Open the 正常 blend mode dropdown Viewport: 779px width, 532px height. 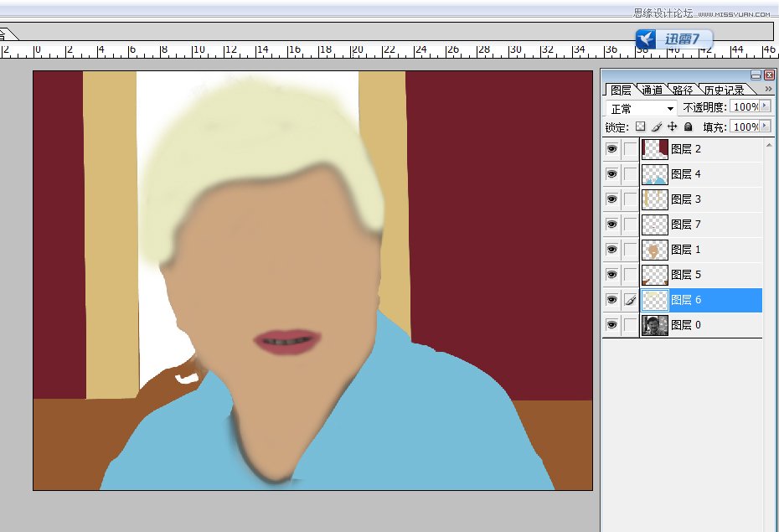(x=641, y=108)
